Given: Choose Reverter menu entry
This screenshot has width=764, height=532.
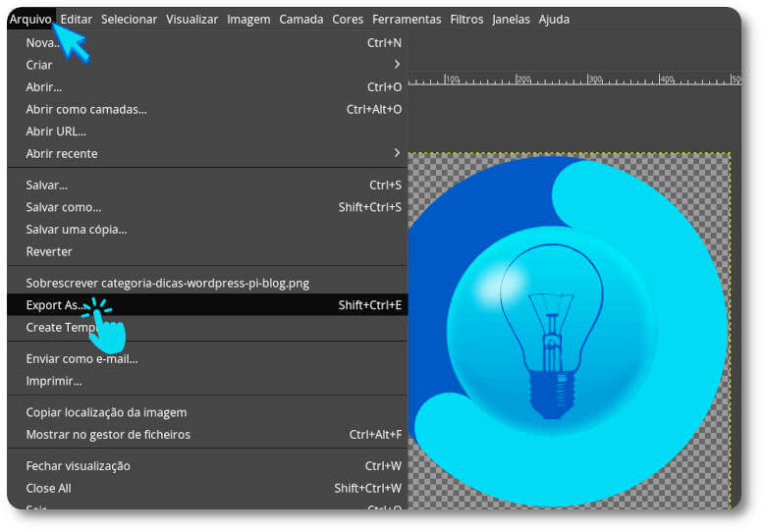Looking at the screenshot, I should (x=207, y=251).
